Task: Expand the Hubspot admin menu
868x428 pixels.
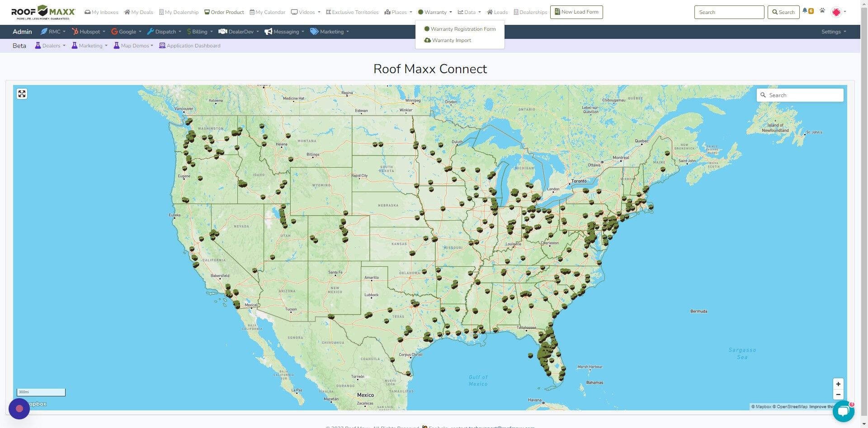Action: 89,32
